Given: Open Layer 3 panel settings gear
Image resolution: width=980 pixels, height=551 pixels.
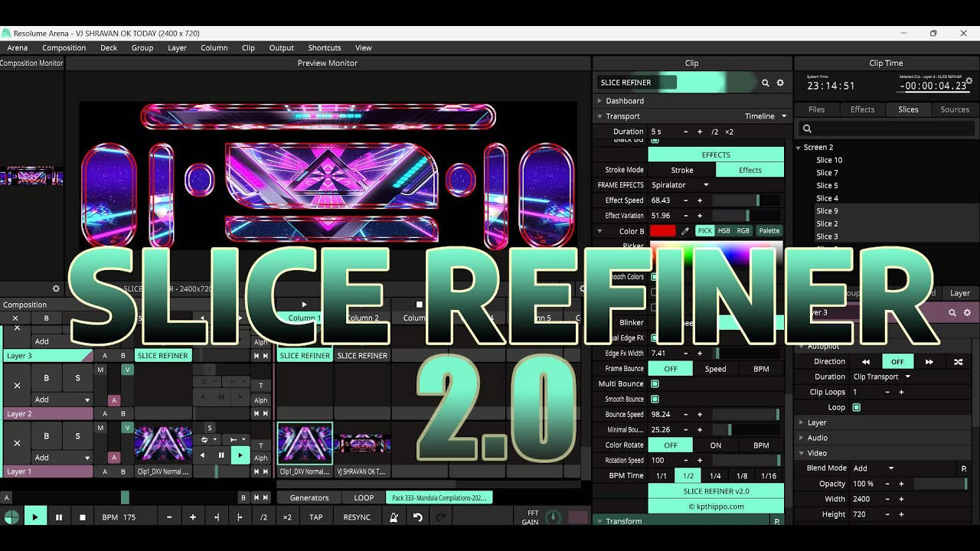Looking at the screenshot, I should click(x=967, y=312).
